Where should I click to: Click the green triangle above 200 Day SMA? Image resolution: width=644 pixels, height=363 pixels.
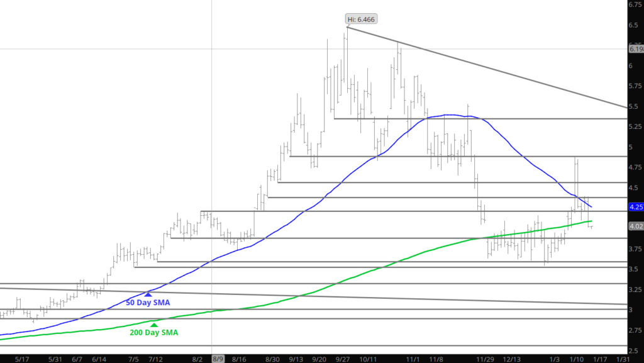point(154,325)
